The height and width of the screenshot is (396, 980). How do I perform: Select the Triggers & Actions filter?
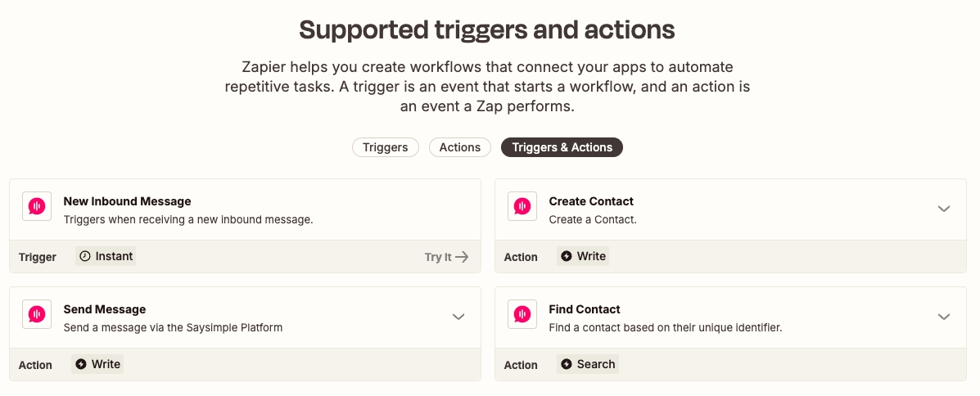point(562,147)
